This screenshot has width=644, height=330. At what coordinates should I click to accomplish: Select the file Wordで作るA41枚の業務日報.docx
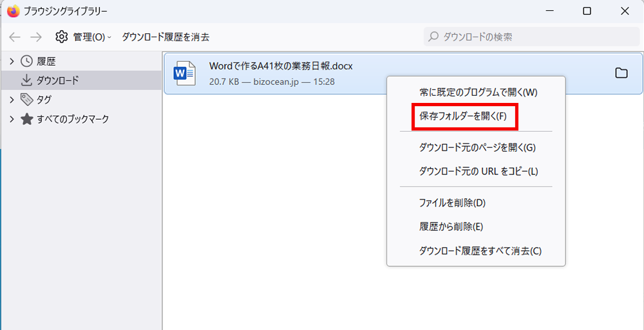[281, 66]
